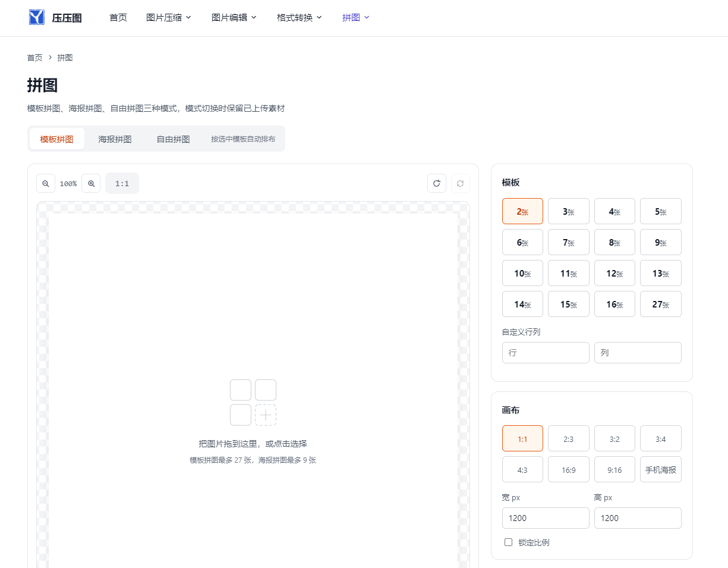Select the 10张 template
Image resolution: width=728 pixels, height=568 pixels.
tap(522, 273)
